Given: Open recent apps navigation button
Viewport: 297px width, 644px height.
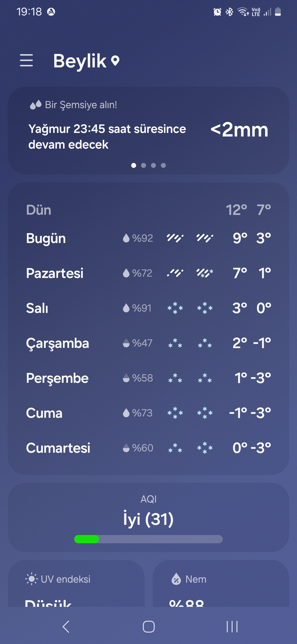Looking at the screenshot, I should (x=232, y=627).
